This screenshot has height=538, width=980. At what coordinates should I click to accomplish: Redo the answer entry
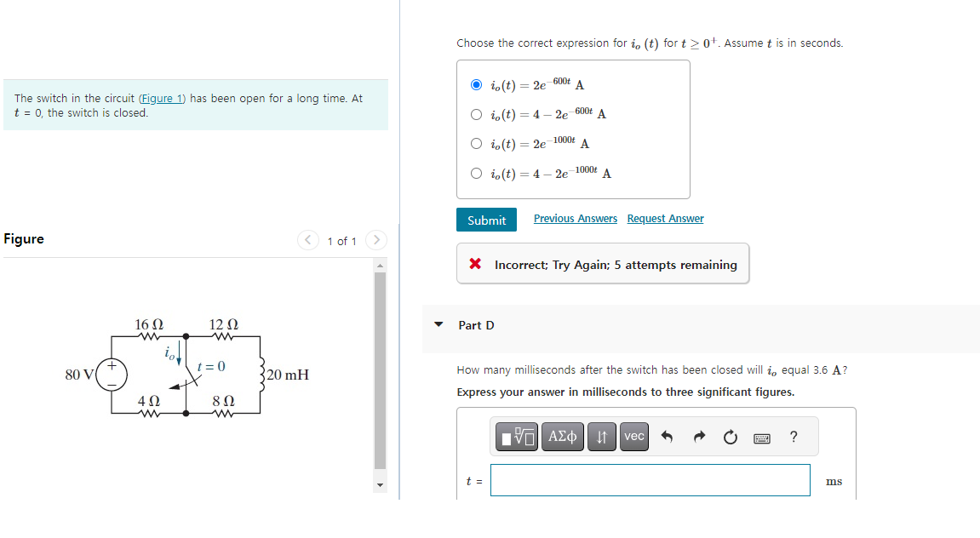click(x=698, y=436)
